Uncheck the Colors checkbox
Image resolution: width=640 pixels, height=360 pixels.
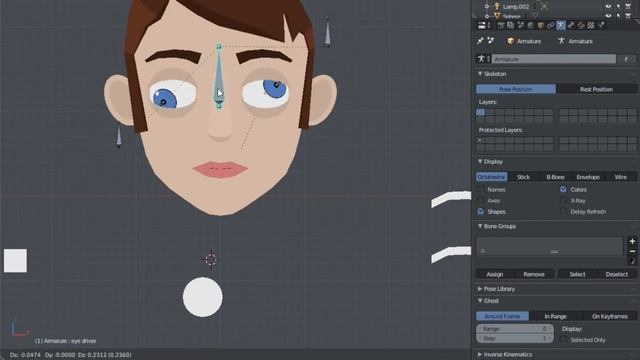564,189
